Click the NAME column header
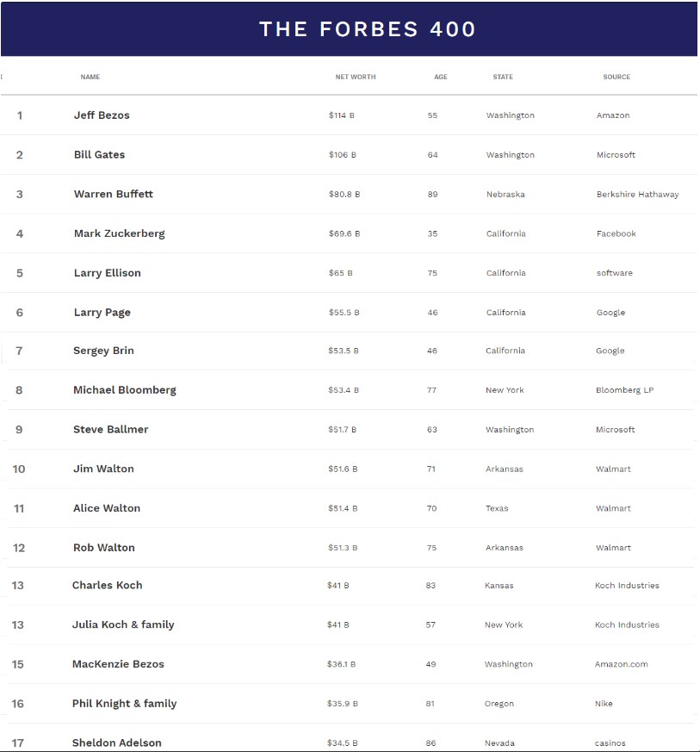 point(90,78)
